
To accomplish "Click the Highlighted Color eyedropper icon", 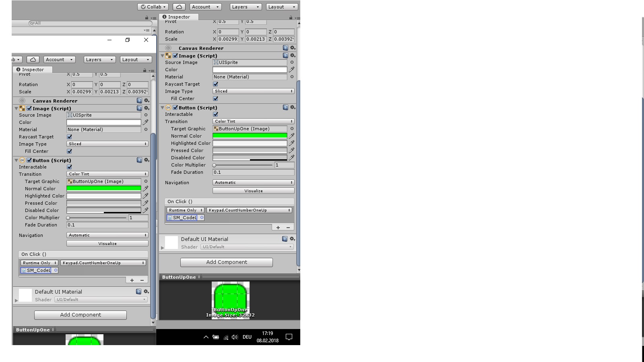I will 291,143.
